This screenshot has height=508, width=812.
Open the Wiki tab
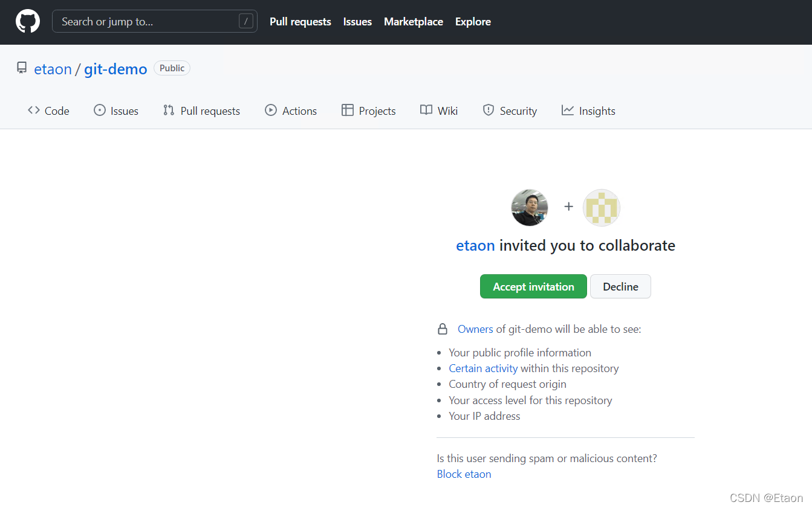(439, 111)
